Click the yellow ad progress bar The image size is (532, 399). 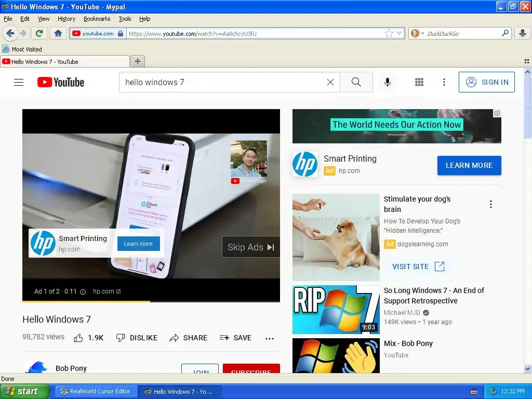pos(86,301)
